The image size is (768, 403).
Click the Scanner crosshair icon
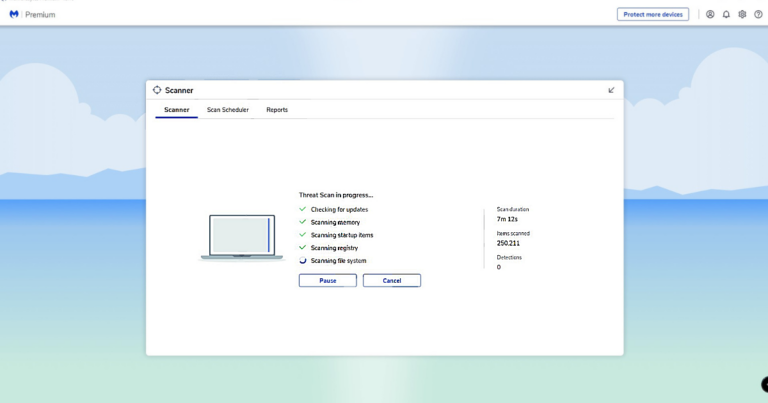(x=157, y=90)
